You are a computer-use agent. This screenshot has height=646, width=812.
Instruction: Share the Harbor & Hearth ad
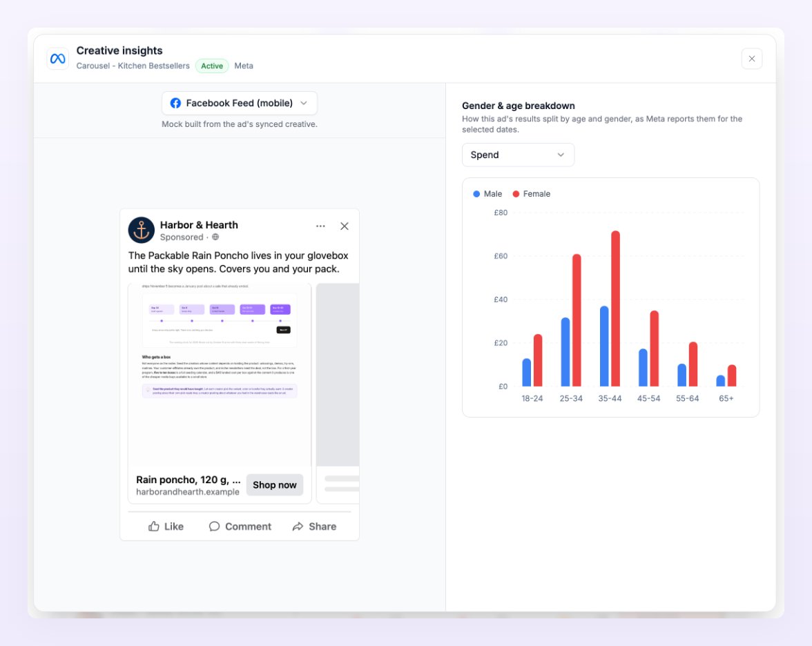point(314,527)
